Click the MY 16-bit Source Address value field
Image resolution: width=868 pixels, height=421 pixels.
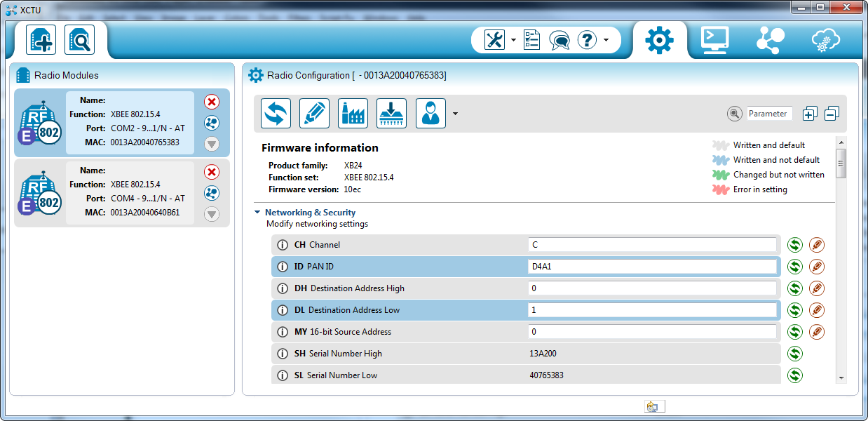click(x=652, y=332)
